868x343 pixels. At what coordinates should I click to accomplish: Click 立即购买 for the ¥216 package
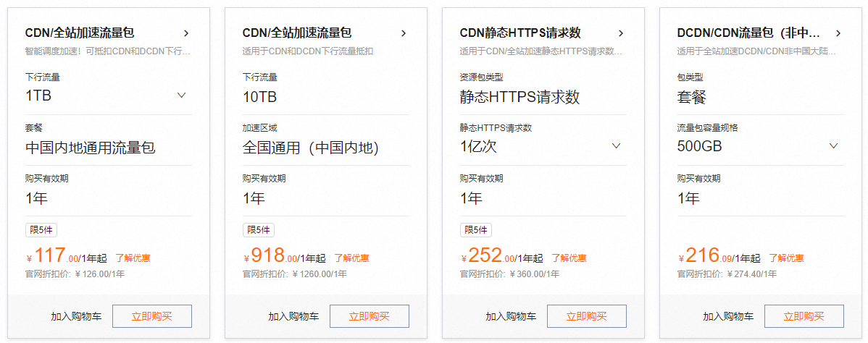[804, 316]
